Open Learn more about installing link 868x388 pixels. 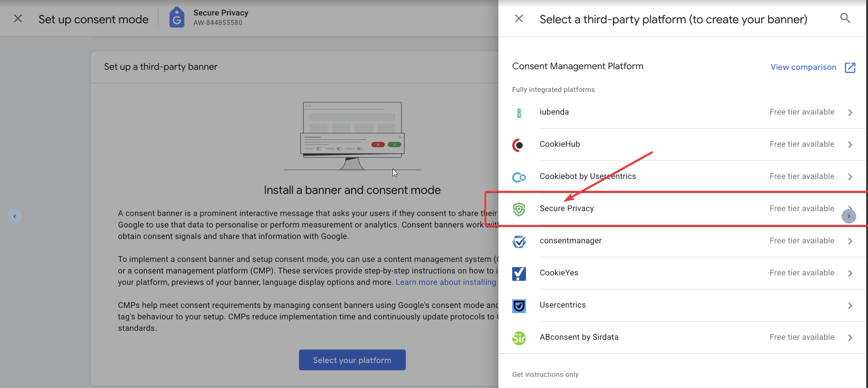(x=446, y=282)
